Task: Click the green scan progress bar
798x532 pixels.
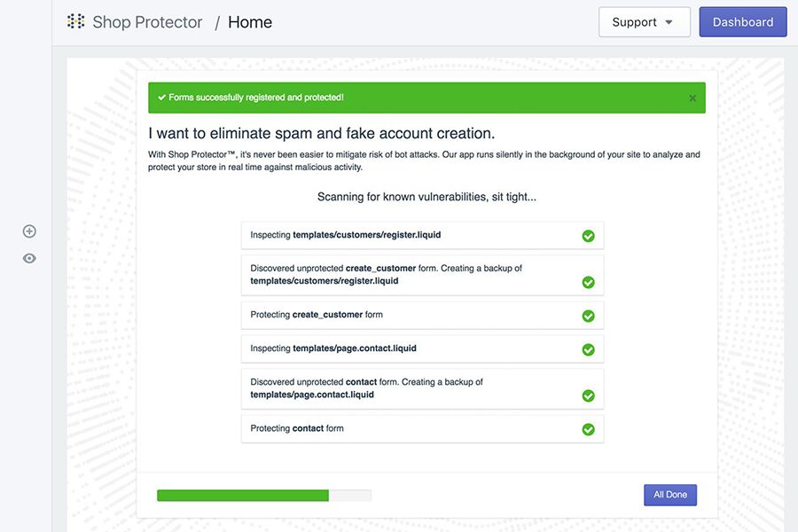Action: [264, 495]
